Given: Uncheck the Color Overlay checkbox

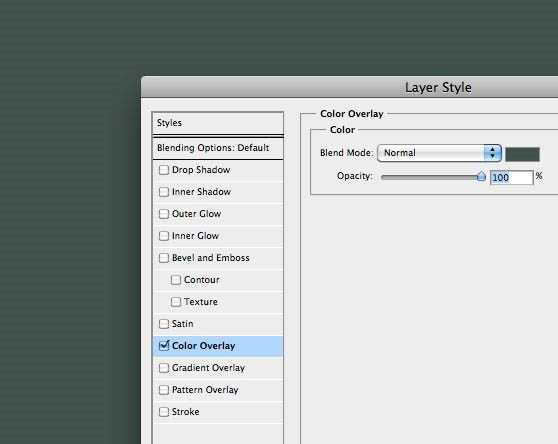Looking at the screenshot, I should coord(164,345).
